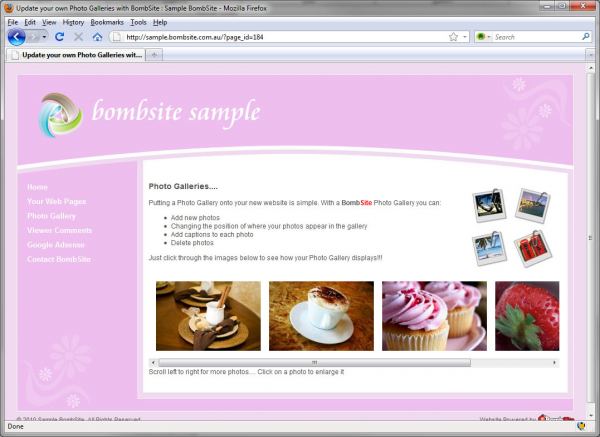The height and width of the screenshot is (437, 600).
Task: Click the URL address field
Action: (285, 37)
